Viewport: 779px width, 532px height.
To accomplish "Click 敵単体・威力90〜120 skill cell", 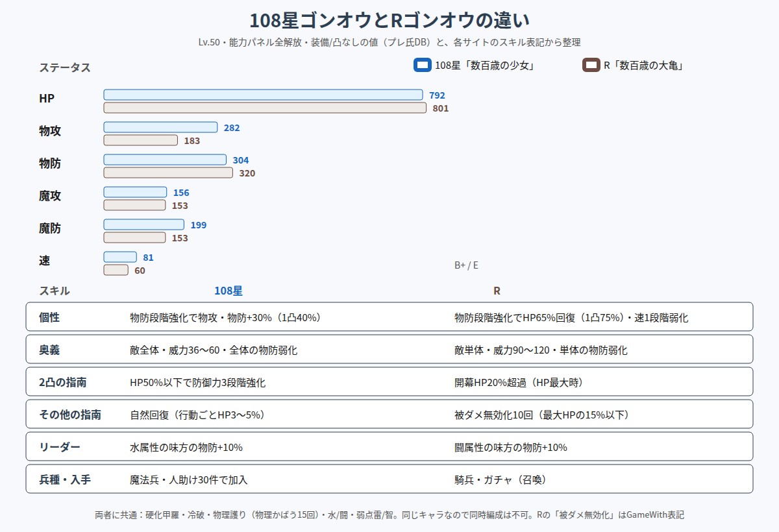I will (x=541, y=350).
